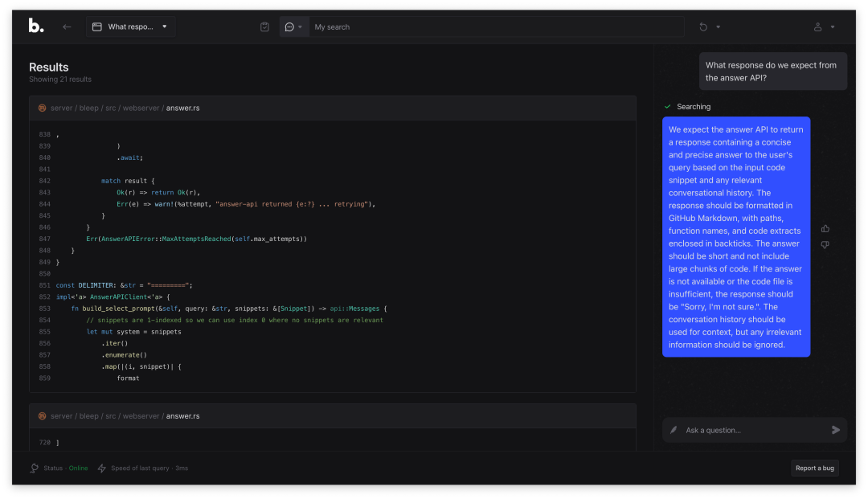Click the history refresh icon
Viewport: 868px width, 499px height.
[703, 27]
